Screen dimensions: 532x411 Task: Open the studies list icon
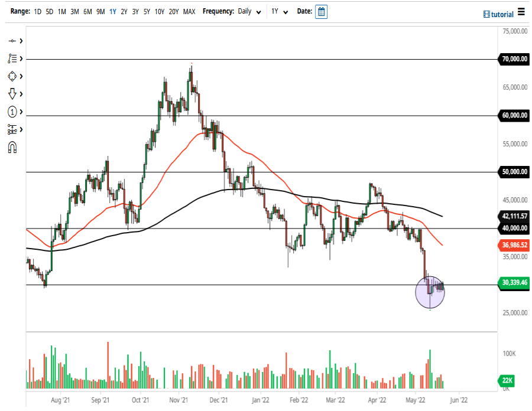(x=12, y=58)
